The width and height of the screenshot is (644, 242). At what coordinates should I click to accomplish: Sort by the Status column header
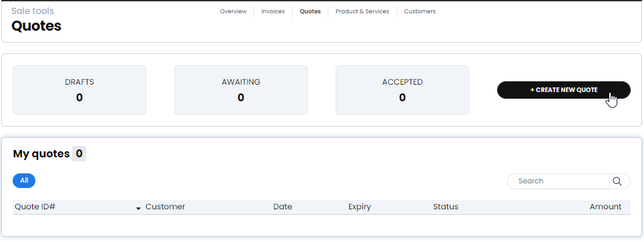tap(446, 207)
